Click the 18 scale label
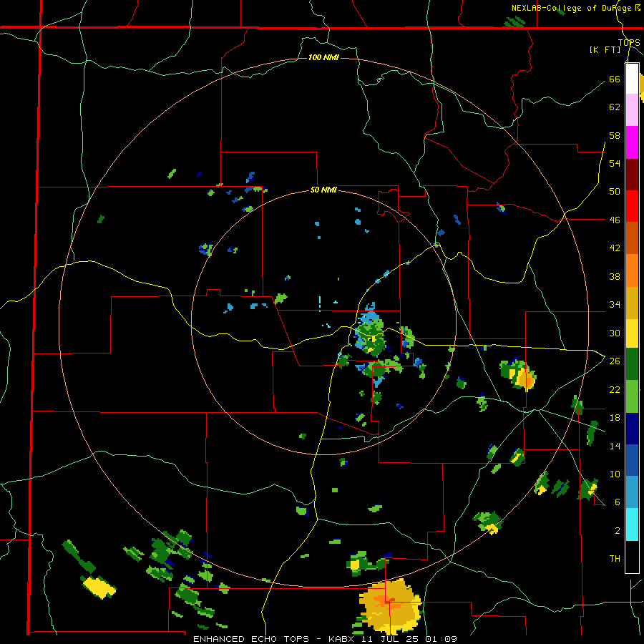This screenshot has width=644, height=644. coord(615,418)
